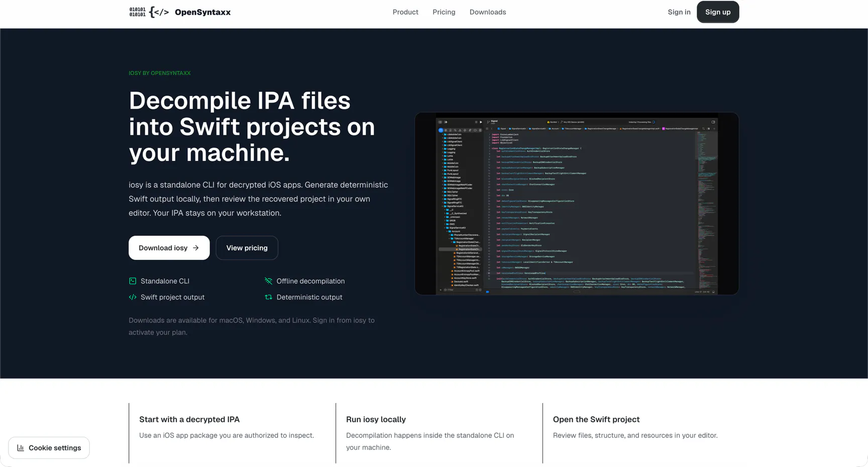Click the "Standalone CLI" feature label
Screen dimensions: 868x467
165,281
